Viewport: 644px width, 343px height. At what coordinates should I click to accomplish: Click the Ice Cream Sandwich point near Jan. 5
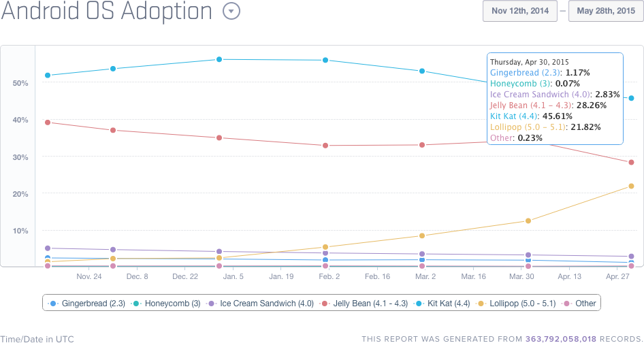(219, 252)
